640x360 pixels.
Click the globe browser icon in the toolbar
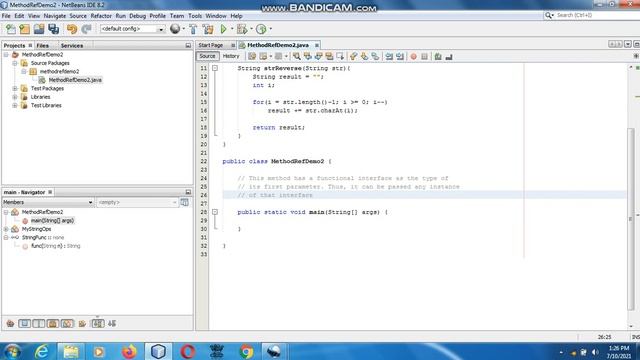(x=175, y=29)
